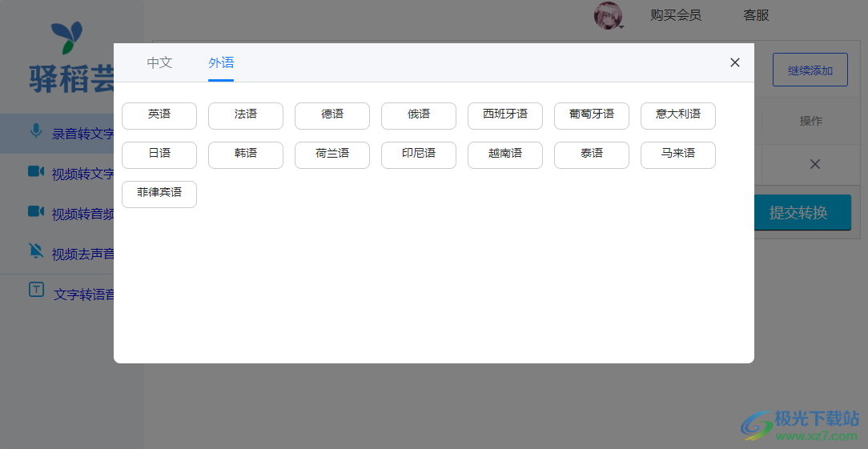Viewport: 868px width, 449px height.
Task: Click the muted bell icon for 视频去声音
Action: pos(35,251)
